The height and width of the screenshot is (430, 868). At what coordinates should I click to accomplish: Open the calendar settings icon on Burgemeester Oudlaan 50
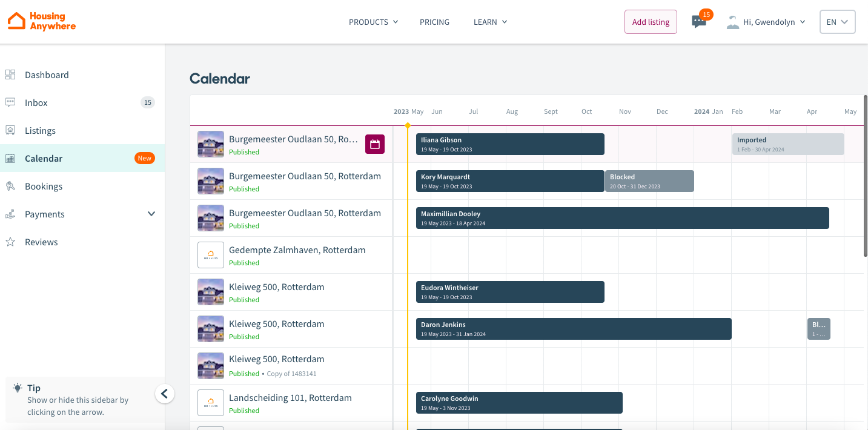(x=374, y=144)
